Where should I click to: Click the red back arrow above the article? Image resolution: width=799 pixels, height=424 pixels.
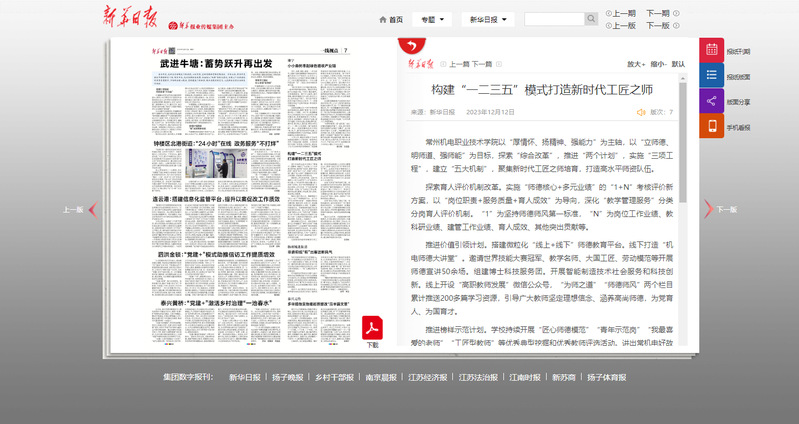pos(410,46)
